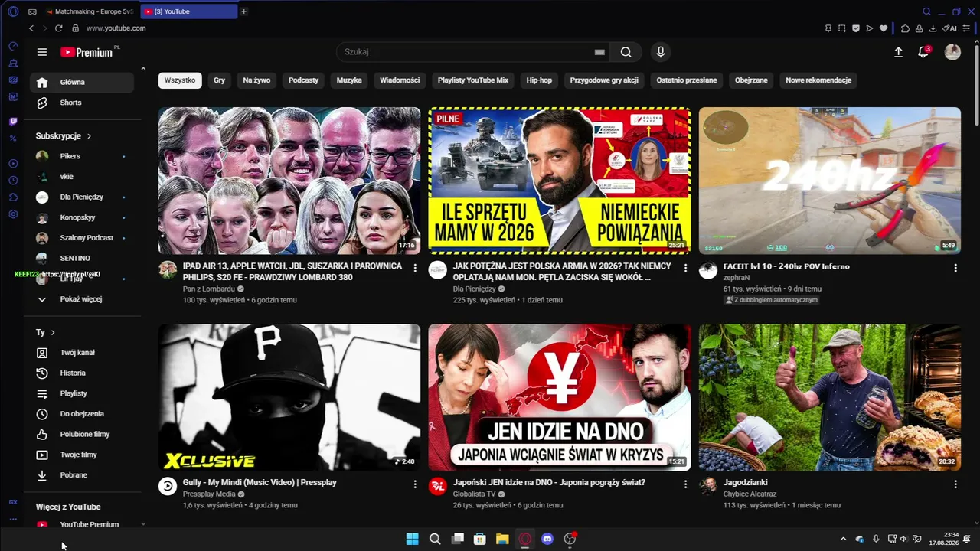Image resolution: width=980 pixels, height=551 pixels.
Task: Open the ad blocker shield icon
Action: (x=856, y=28)
